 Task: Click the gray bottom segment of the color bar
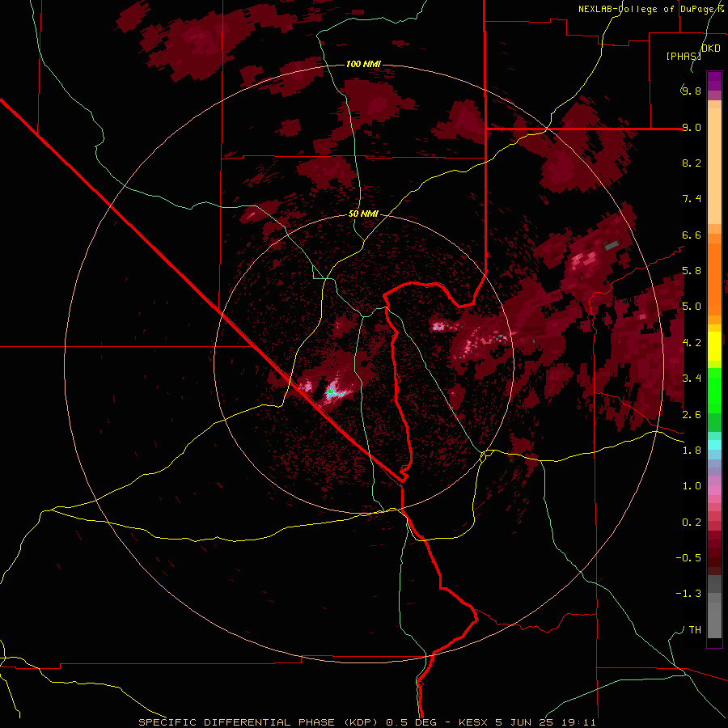click(x=714, y=617)
